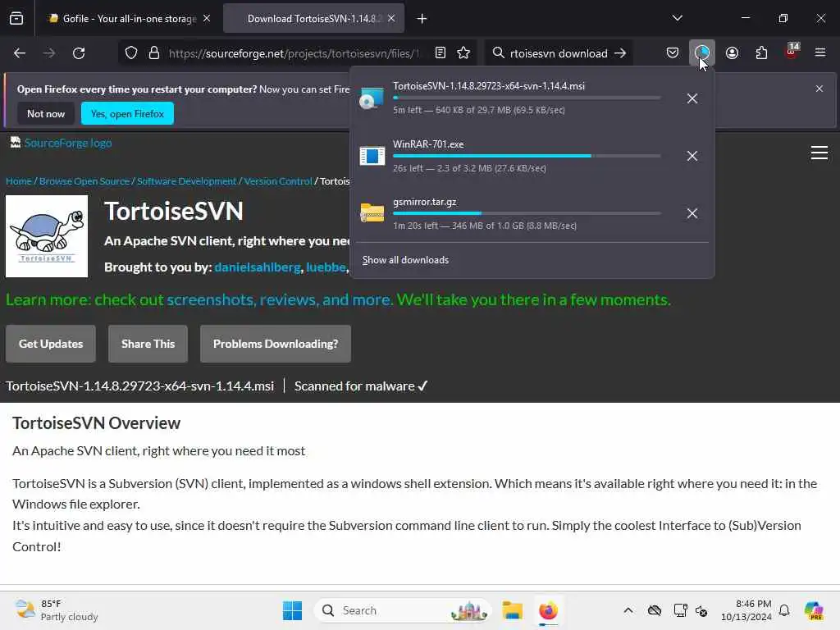840x630 pixels.
Task: Open the Extensions puzzle icon
Action: pos(761,53)
